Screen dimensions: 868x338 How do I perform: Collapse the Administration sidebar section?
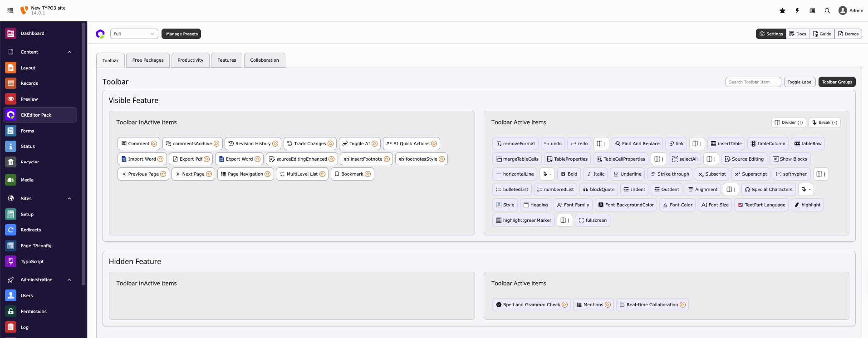(69, 280)
